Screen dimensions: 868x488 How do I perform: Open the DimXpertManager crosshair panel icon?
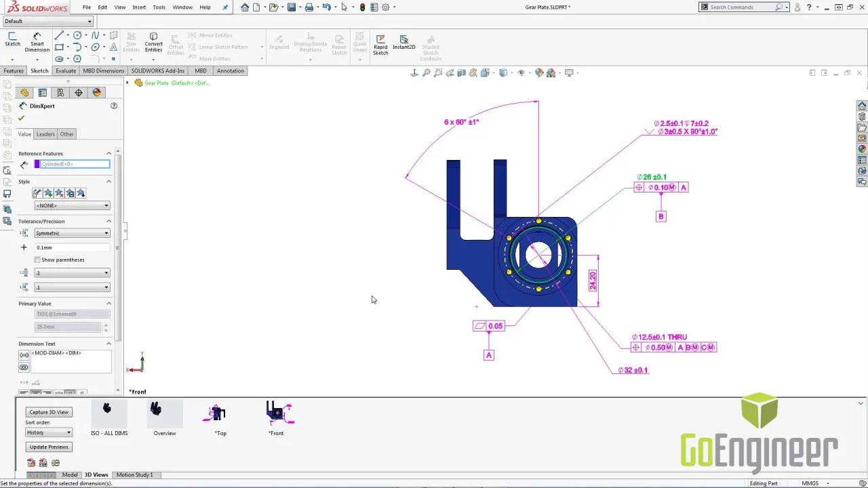click(x=79, y=93)
